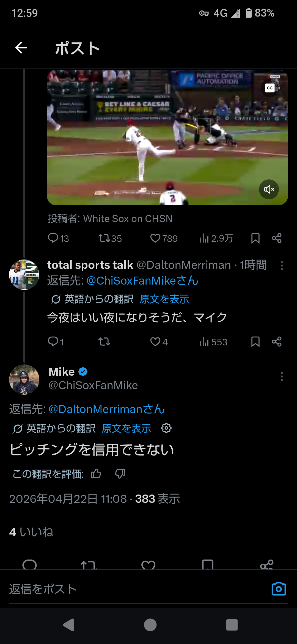Like the White Sox video post
Viewport: 297px width, 644px height.
tap(155, 238)
